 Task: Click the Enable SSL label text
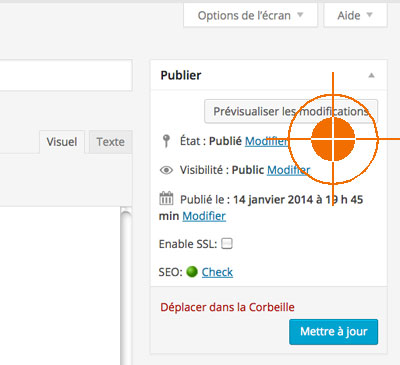coord(188,244)
